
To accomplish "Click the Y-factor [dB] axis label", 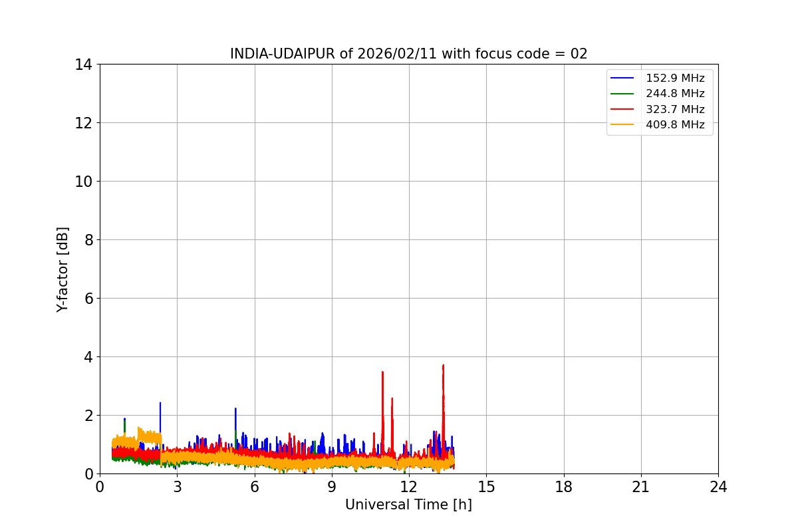I will coord(63,269).
